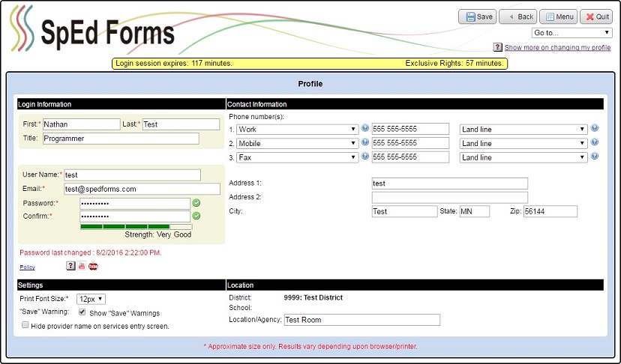
Task: Expand the Fax phone type dropdown
Action: point(297,157)
